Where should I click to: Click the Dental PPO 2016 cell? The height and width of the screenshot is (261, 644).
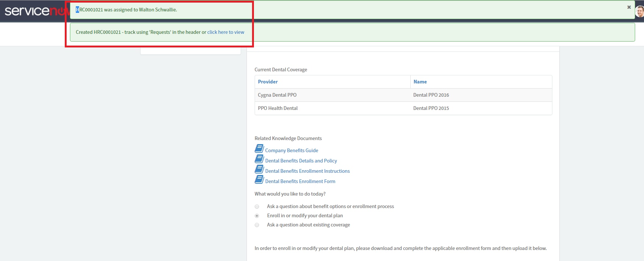481,95
